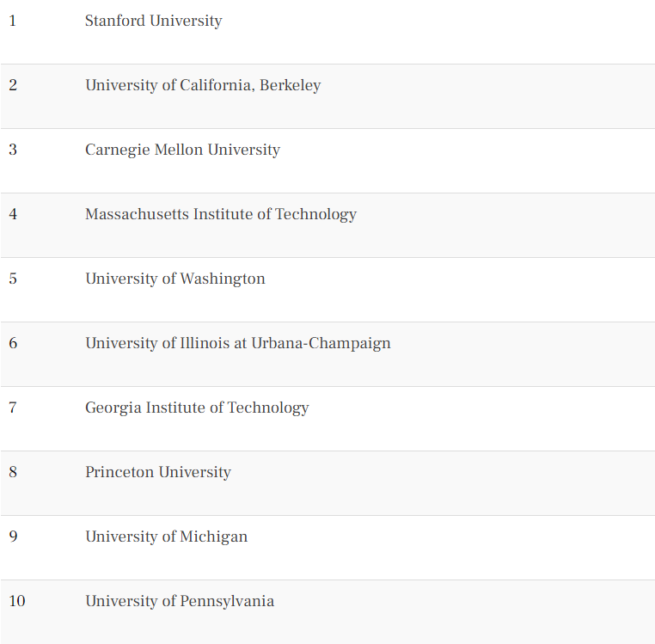Click rank number 4
This screenshot has width=655, height=644.
pyautogui.click(x=13, y=214)
